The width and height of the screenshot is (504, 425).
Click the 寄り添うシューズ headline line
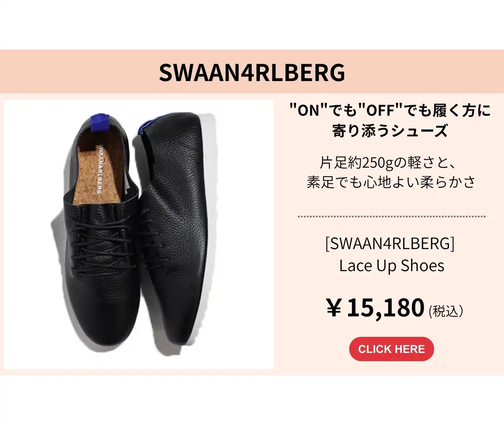tap(390, 130)
